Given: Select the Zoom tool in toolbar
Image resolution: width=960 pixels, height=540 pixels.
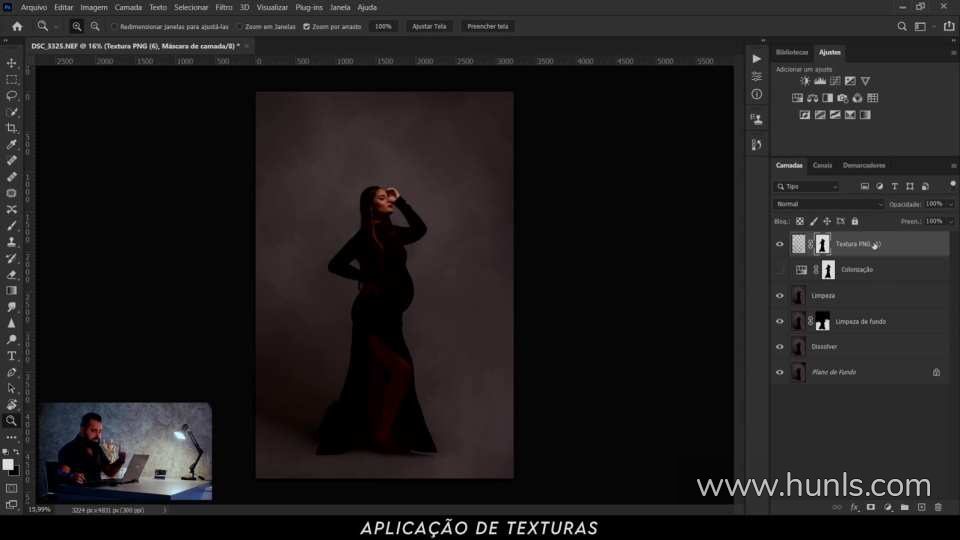Looking at the screenshot, I should pos(12,421).
